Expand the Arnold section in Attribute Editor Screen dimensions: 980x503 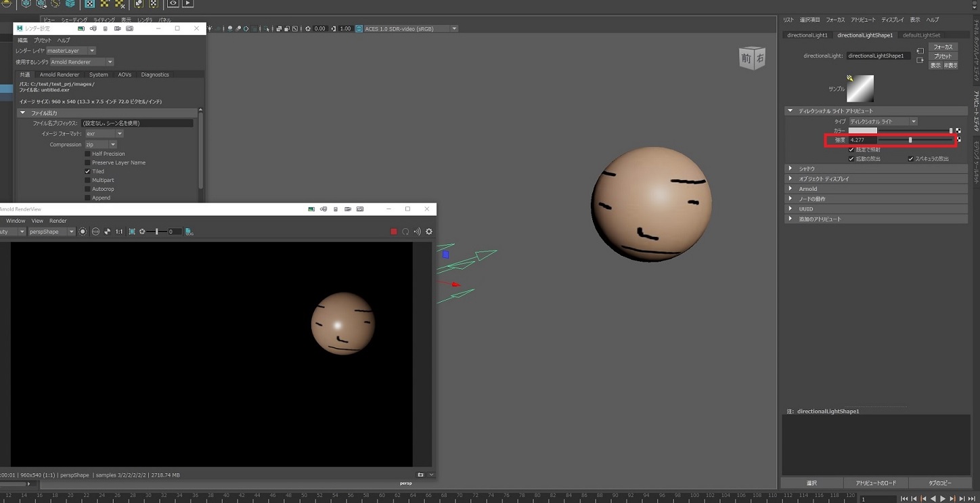(807, 189)
